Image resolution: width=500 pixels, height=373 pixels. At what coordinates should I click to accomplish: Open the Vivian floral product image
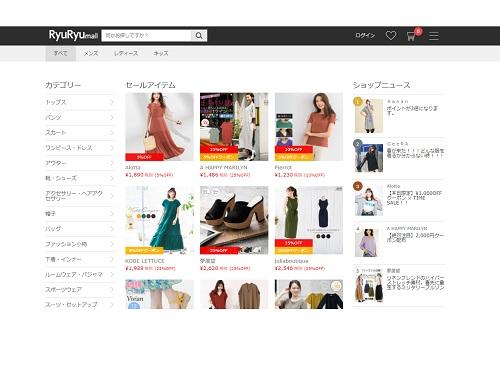click(159, 294)
